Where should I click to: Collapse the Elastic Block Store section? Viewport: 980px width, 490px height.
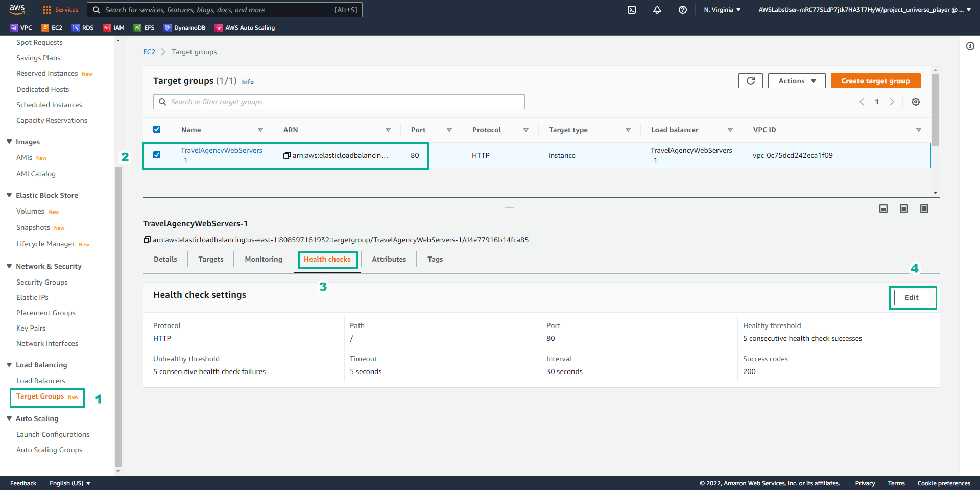click(x=9, y=195)
